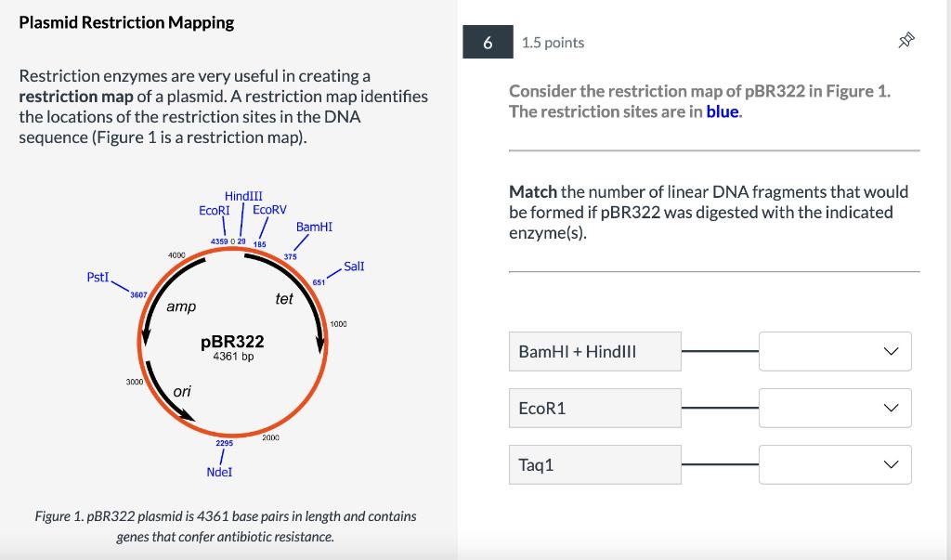This screenshot has width=951, height=560.
Task: Click the Figure 1 caption text
Action: (x=226, y=526)
